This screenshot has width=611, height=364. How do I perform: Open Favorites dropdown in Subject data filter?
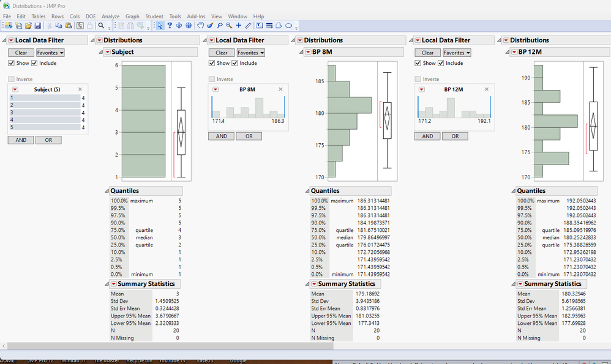pyautogui.click(x=50, y=53)
